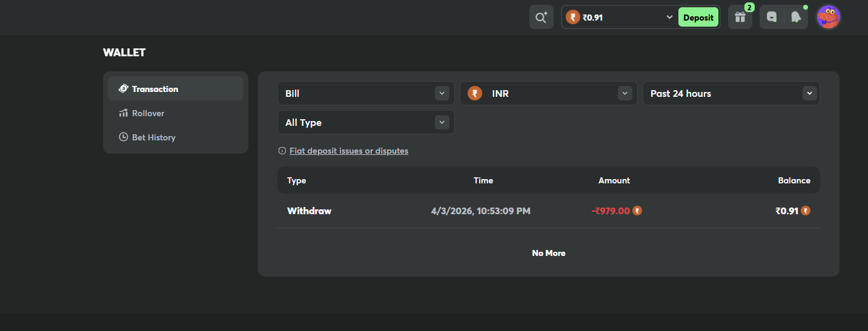
Task: Expand the Bill dropdown
Action: pyautogui.click(x=366, y=93)
